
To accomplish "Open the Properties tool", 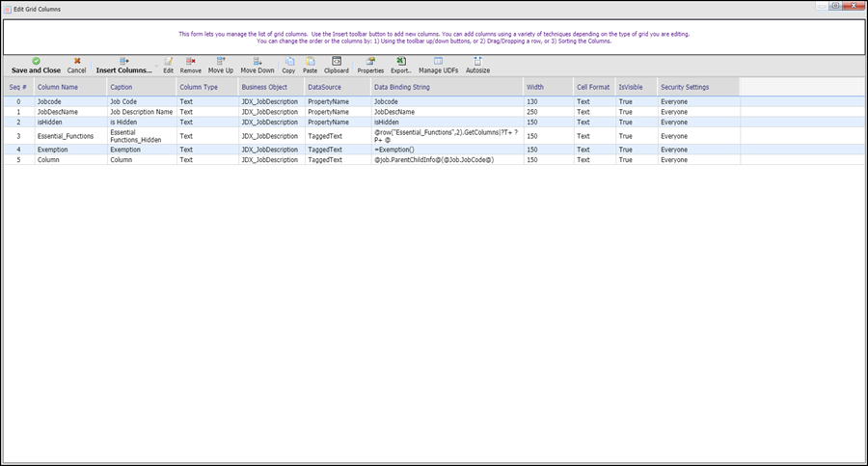I will [x=370, y=66].
